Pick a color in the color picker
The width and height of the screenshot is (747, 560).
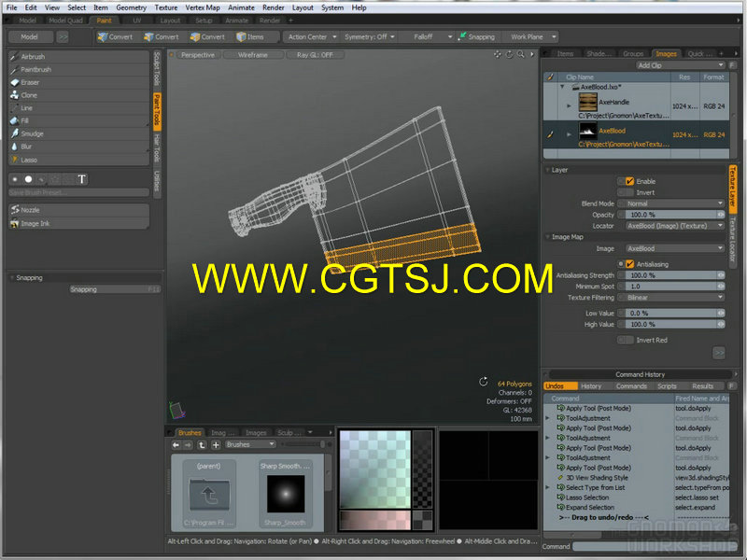(x=375, y=469)
